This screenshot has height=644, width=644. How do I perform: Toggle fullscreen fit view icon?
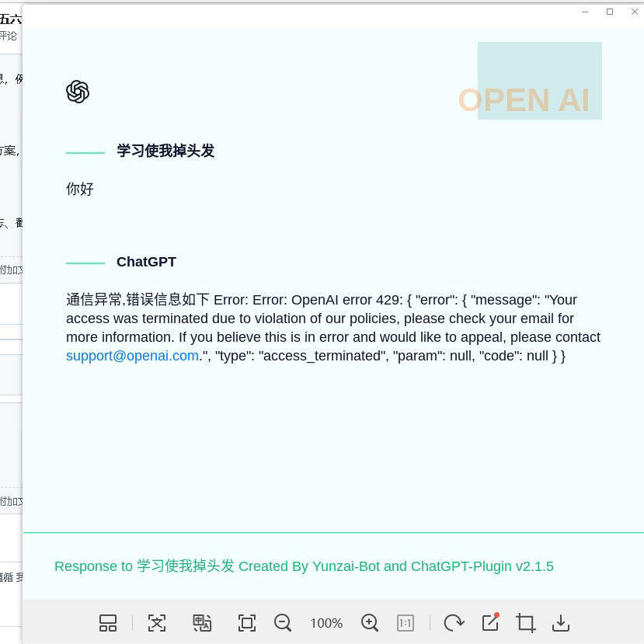click(x=247, y=623)
